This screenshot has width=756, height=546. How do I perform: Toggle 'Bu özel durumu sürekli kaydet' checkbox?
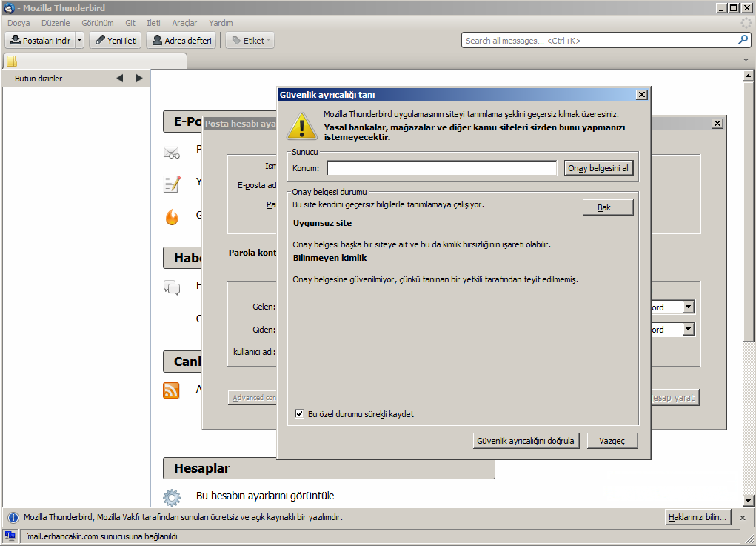(299, 414)
